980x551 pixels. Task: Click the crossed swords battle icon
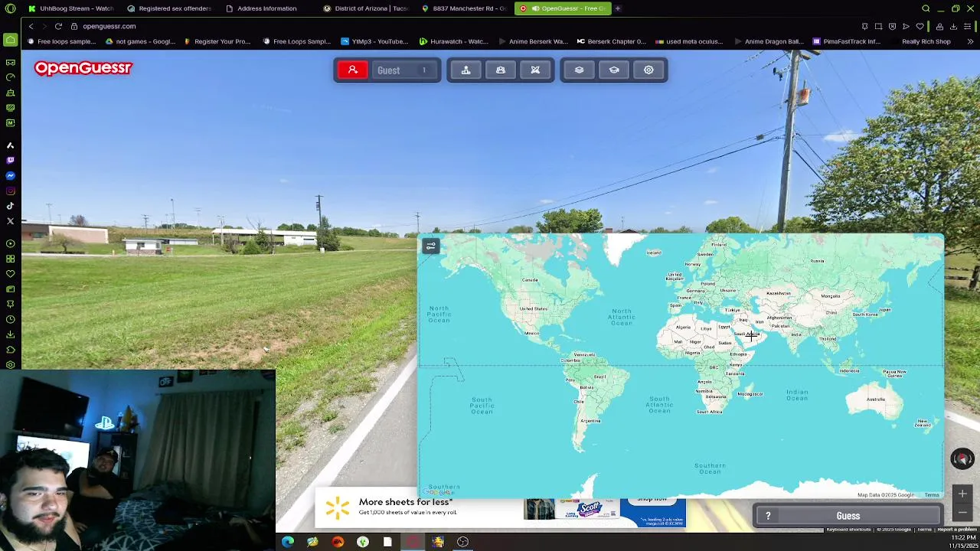(x=535, y=70)
